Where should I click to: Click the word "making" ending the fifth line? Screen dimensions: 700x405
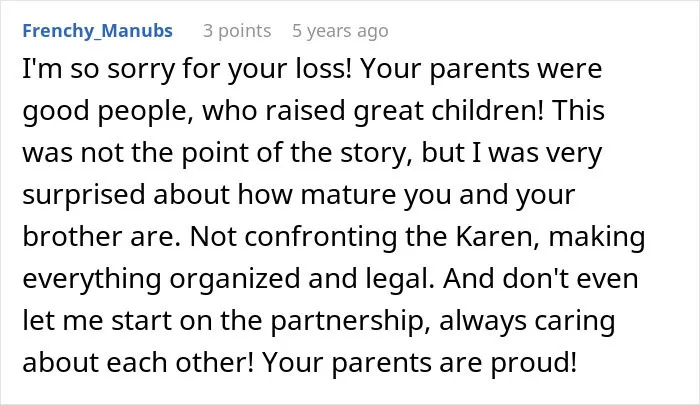[x=597, y=237]
